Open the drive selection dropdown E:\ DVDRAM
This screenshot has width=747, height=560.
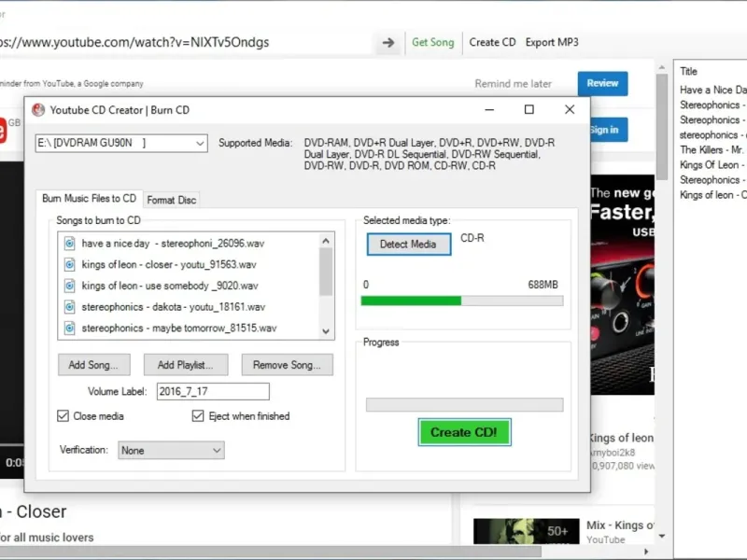pos(121,143)
